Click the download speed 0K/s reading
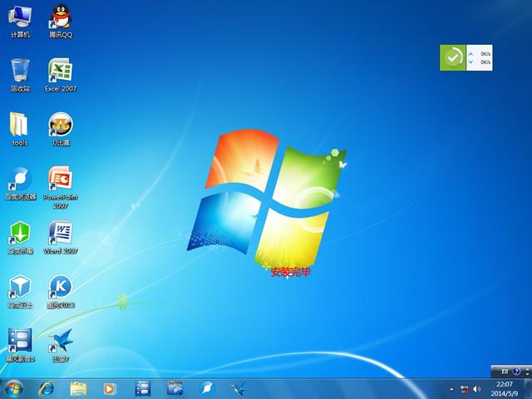 click(x=485, y=62)
